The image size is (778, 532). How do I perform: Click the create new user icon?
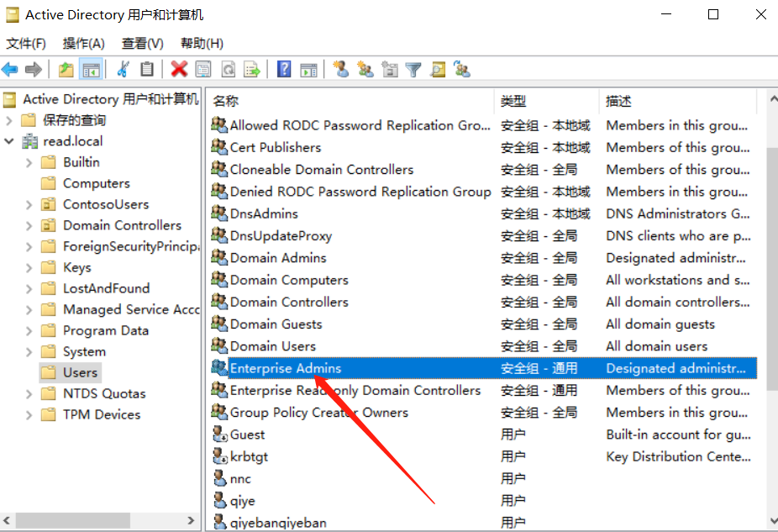coord(341,70)
